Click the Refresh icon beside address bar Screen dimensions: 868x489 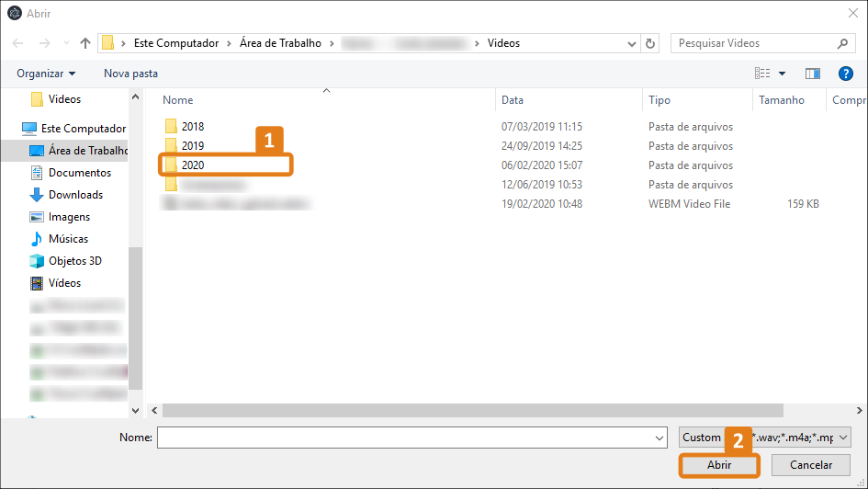click(x=651, y=43)
